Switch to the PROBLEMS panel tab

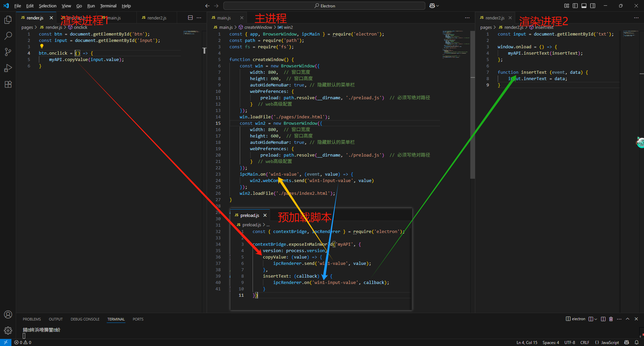pyautogui.click(x=32, y=319)
